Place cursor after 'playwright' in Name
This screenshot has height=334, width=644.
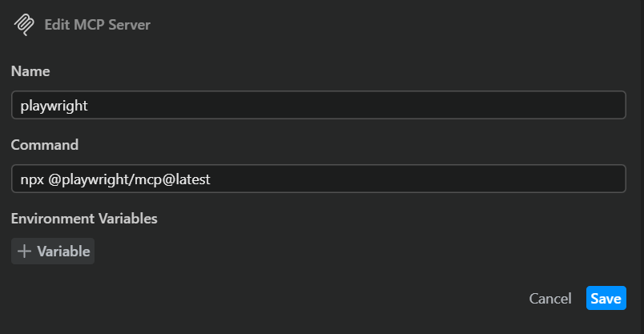click(88, 106)
